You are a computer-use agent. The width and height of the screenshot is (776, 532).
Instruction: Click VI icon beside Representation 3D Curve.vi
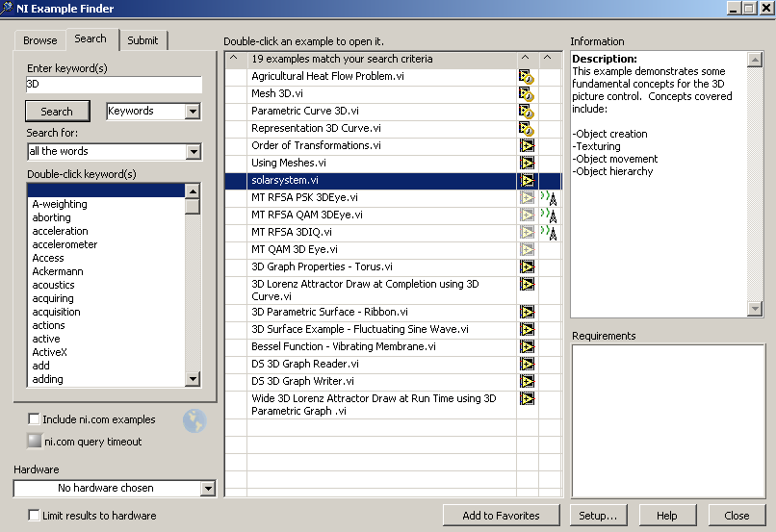526,129
